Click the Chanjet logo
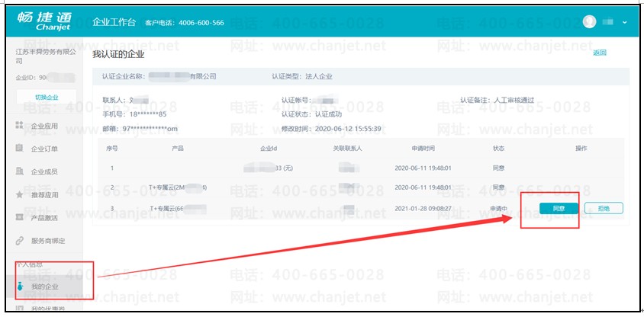The image size is (644, 317). tap(44, 22)
